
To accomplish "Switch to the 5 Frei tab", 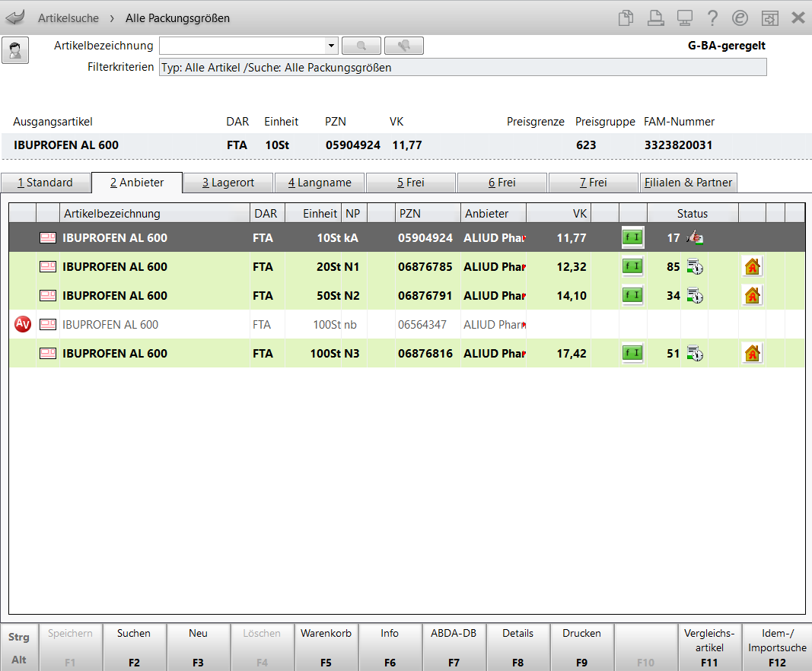I will (x=411, y=183).
